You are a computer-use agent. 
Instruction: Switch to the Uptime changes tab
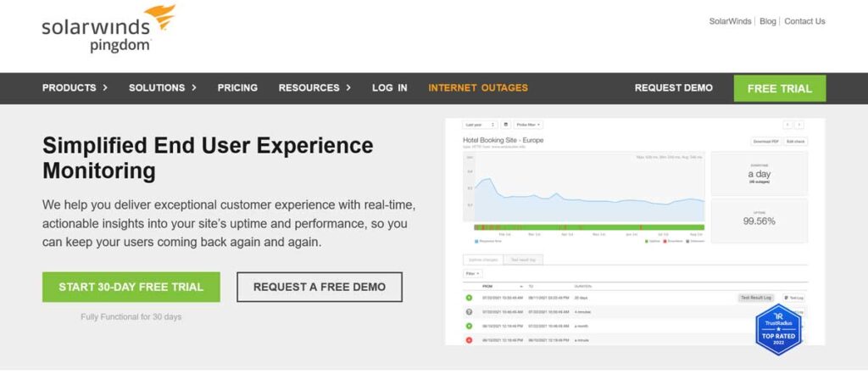[x=482, y=260]
